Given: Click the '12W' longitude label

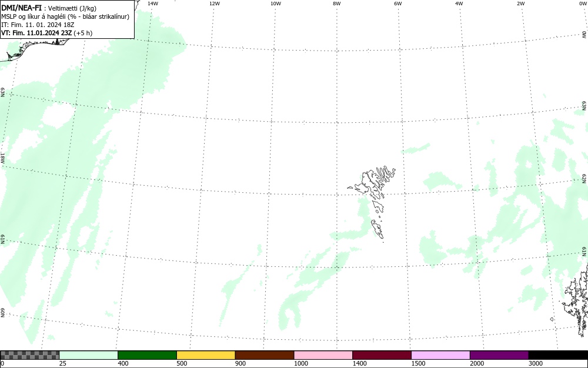Looking at the screenshot, I should pos(215,4).
